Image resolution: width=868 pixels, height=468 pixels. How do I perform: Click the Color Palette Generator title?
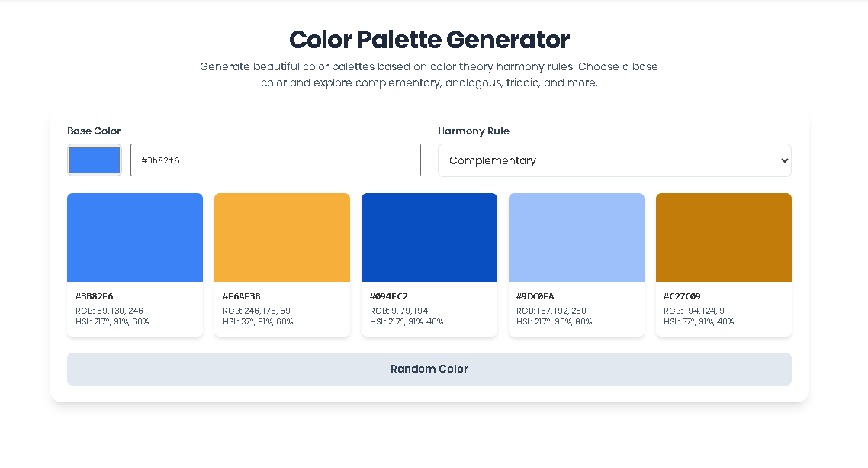[429, 40]
